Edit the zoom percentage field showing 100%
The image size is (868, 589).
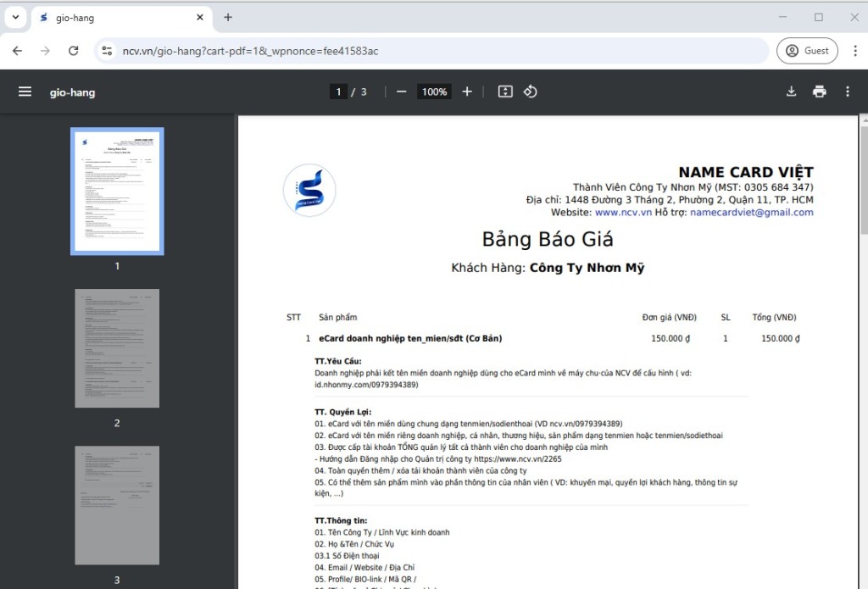coord(434,92)
